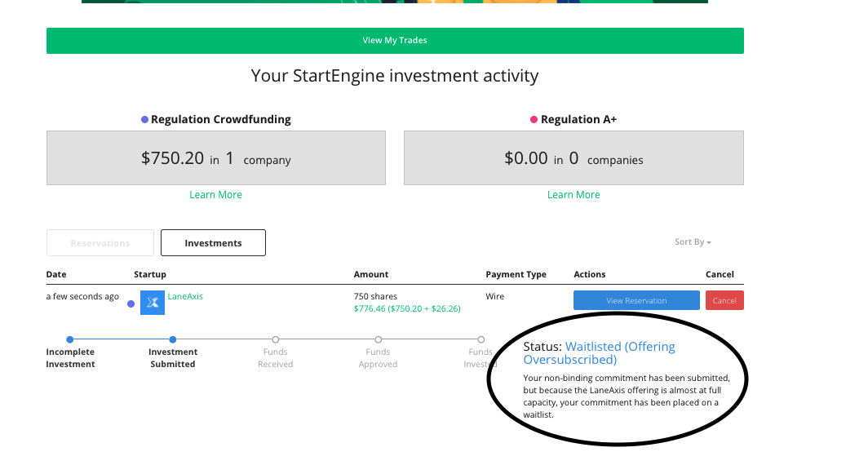868x474 pixels.
Task: Click the Wire payment type cell
Action: 495,296
